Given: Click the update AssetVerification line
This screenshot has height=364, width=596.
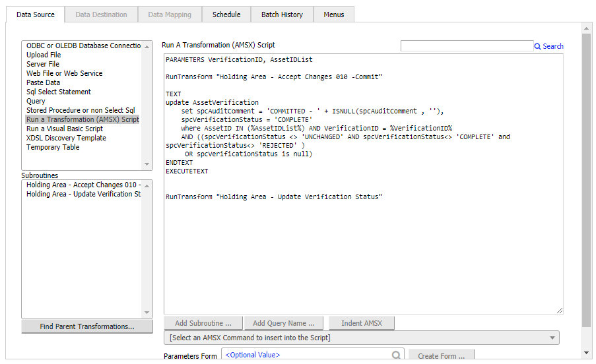Looking at the screenshot, I should click(212, 102).
